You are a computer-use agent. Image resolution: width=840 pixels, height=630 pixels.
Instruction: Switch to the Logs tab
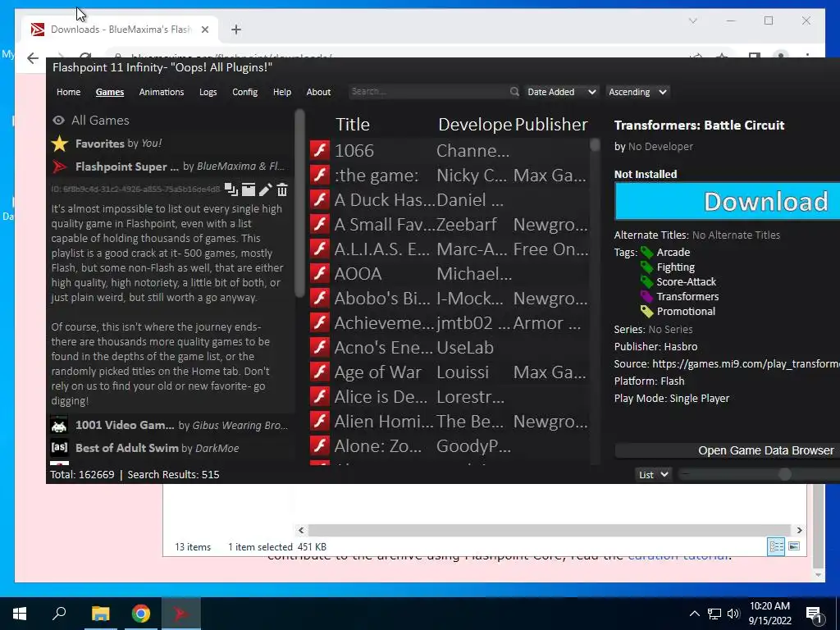[208, 92]
